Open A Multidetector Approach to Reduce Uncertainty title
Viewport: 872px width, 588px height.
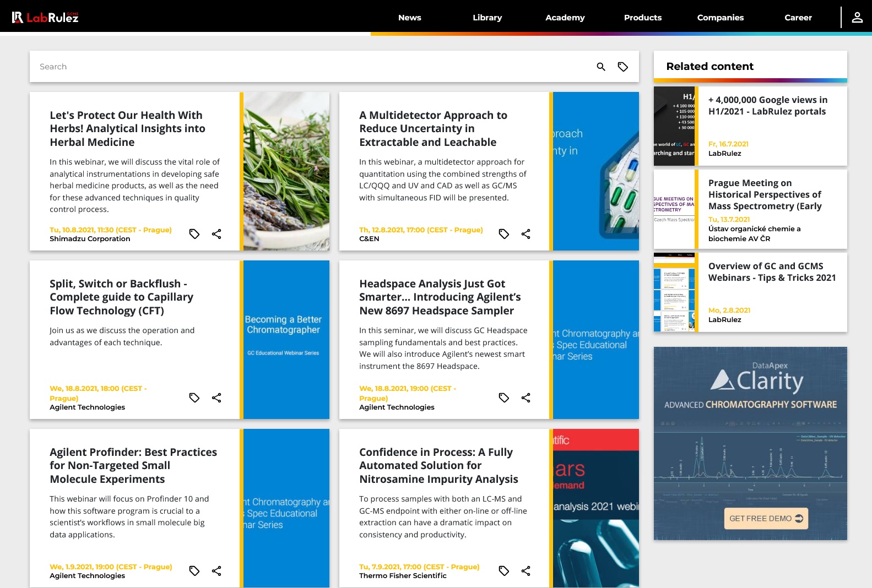point(433,129)
